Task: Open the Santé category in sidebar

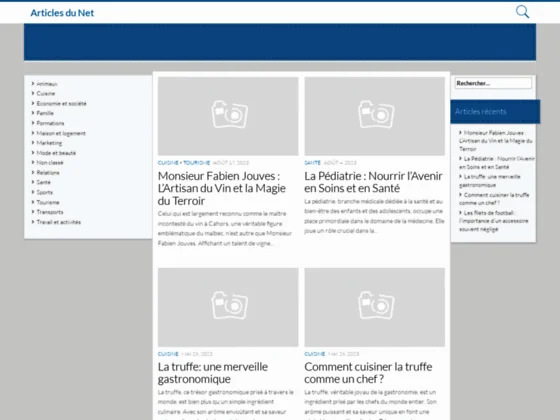Action: click(44, 182)
